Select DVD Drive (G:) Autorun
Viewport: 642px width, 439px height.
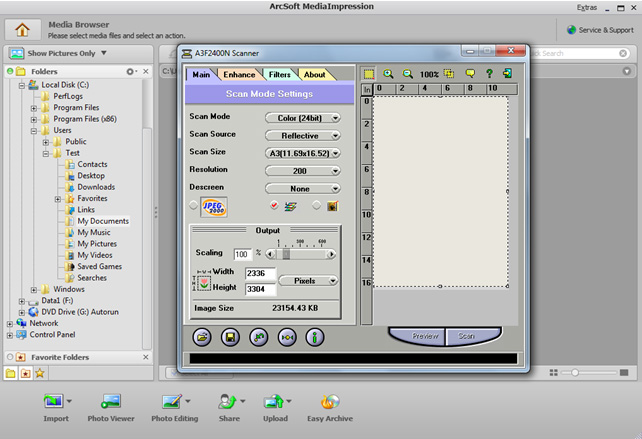coord(79,312)
